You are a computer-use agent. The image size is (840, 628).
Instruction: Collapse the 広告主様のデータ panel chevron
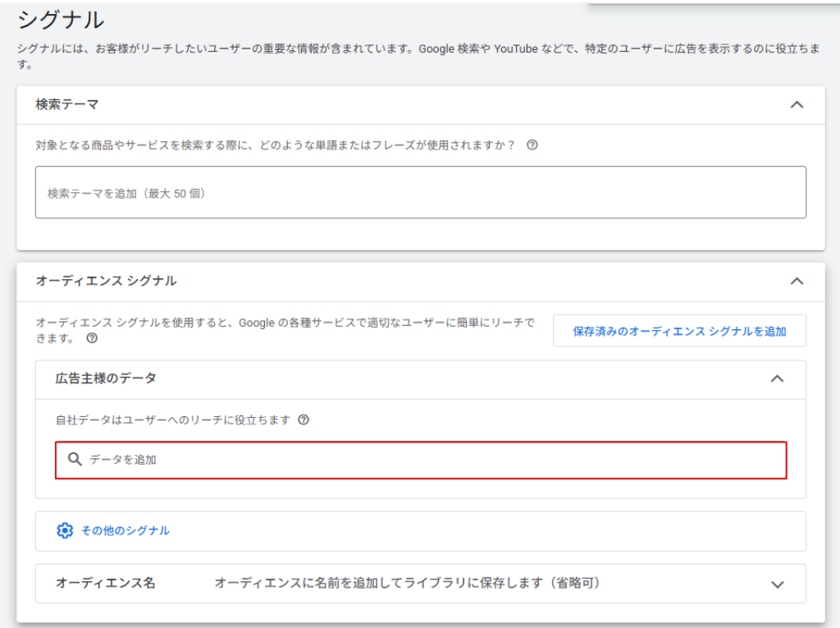click(x=777, y=378)
